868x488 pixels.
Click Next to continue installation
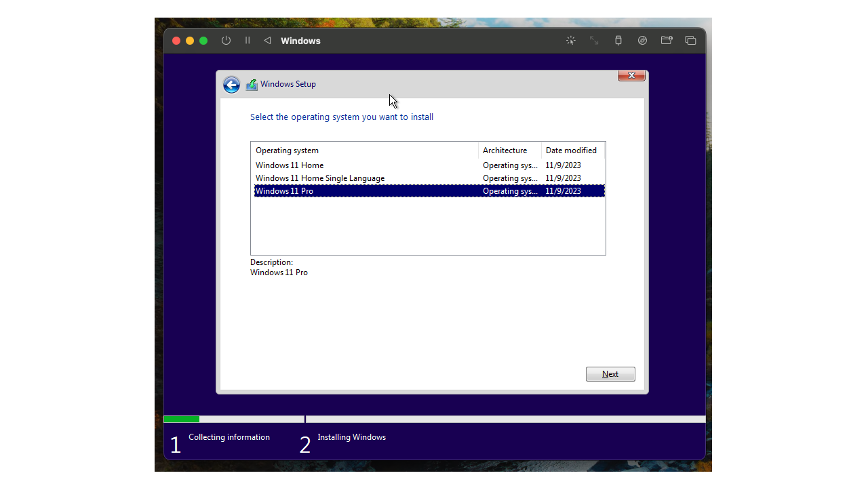click(610, 373)
